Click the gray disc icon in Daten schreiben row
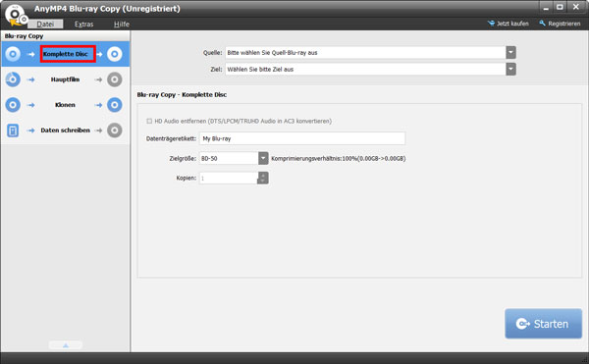 coord(115,130)
